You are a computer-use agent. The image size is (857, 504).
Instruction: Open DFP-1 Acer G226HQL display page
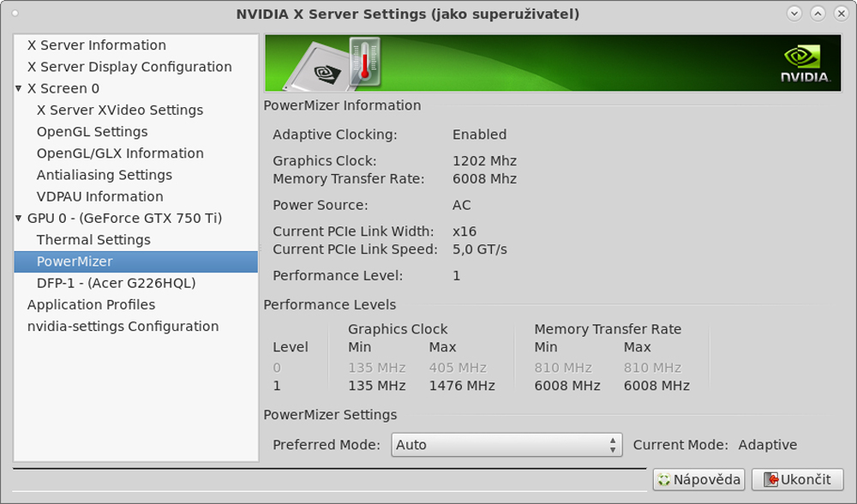(116, 283)
